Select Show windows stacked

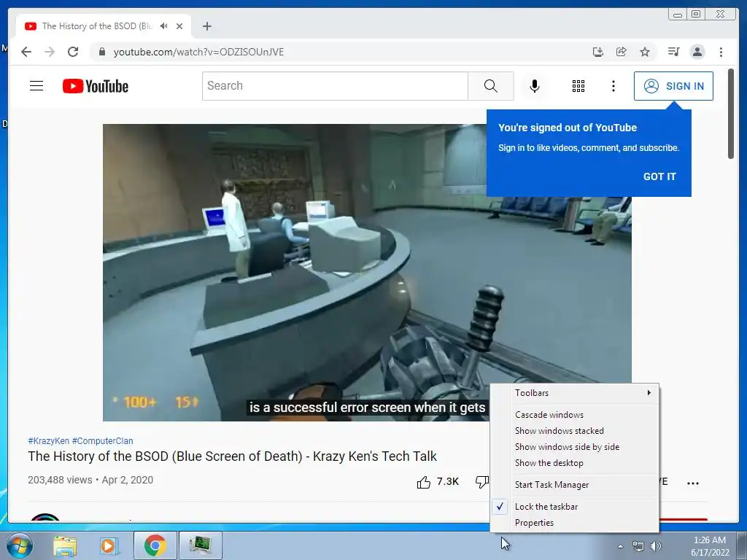click(575, 431)
